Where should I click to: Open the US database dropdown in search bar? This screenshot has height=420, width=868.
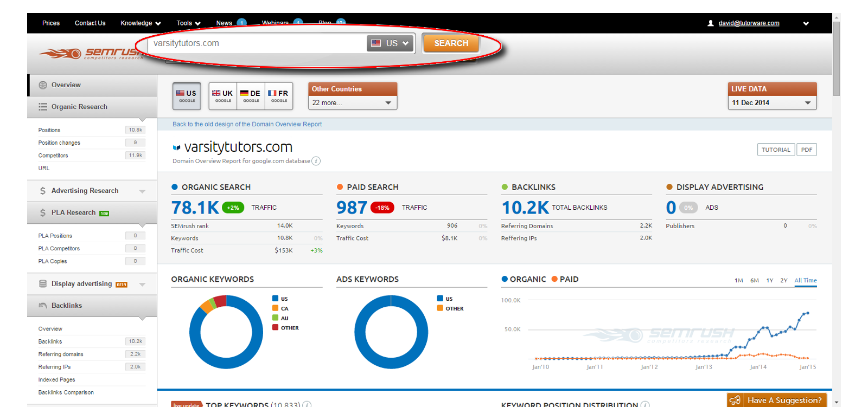(x=391, y=43)
